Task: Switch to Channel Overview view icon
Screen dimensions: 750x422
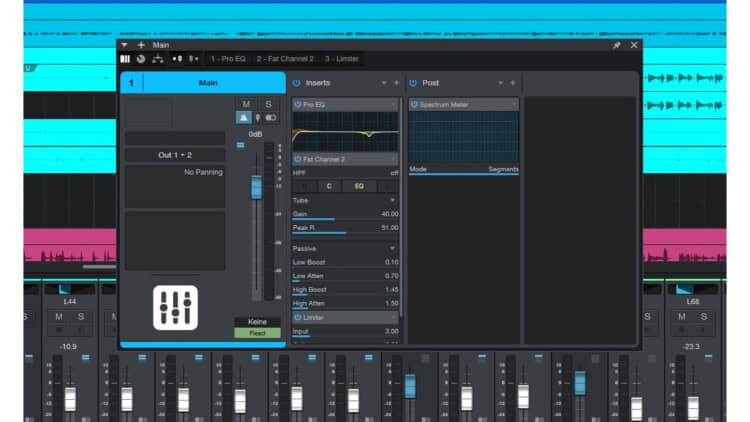Action: coord(125,59)
